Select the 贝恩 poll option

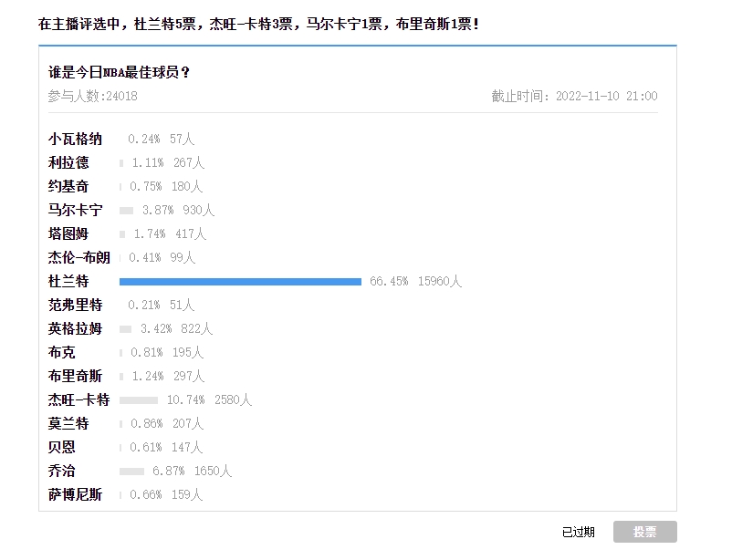click(62, 448)
